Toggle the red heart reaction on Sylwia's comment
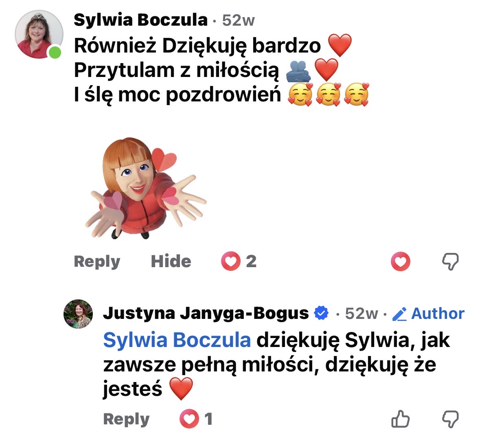 click(x=401, y=261)
